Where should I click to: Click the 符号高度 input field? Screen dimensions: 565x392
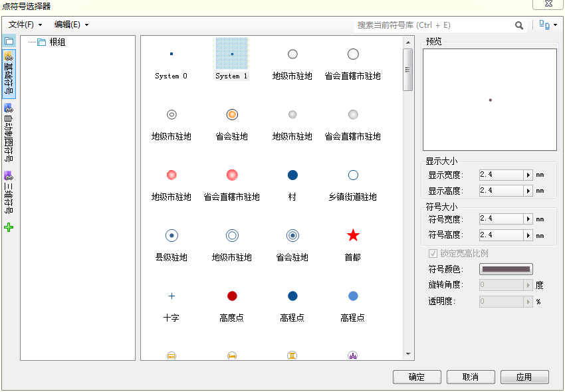[x=501, y=236]
